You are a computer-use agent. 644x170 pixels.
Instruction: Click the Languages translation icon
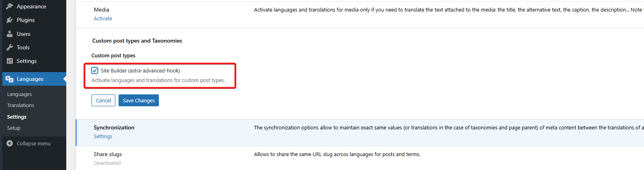pos(10,79)
